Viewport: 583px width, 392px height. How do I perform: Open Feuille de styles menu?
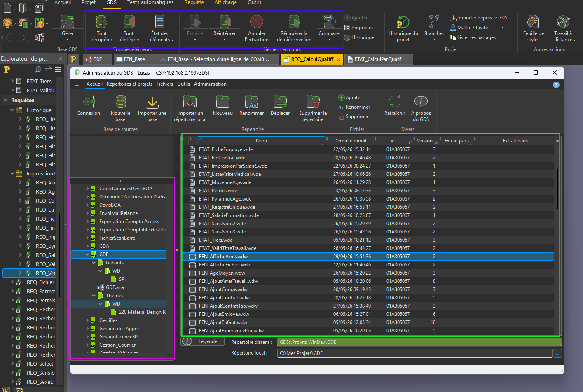point(534,28)
